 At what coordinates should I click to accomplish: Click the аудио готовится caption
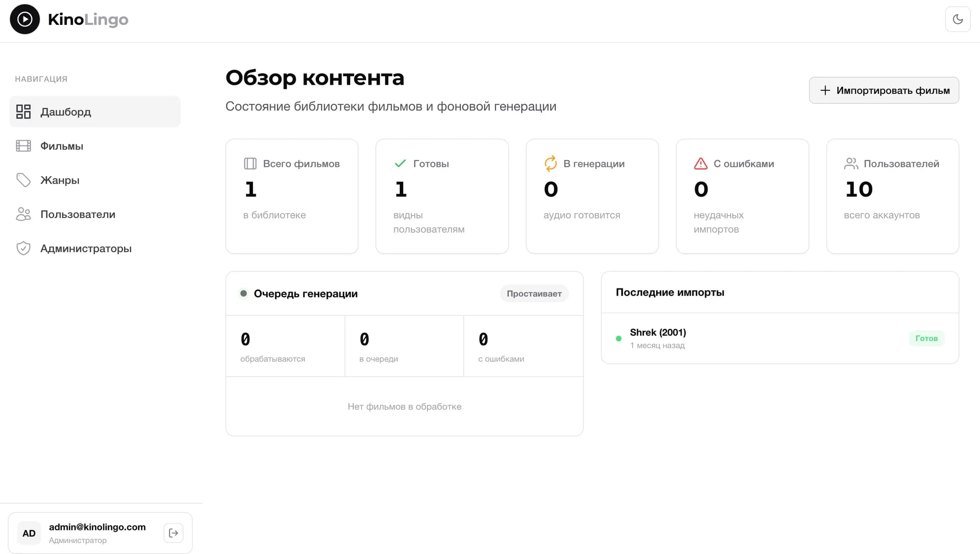582,215
